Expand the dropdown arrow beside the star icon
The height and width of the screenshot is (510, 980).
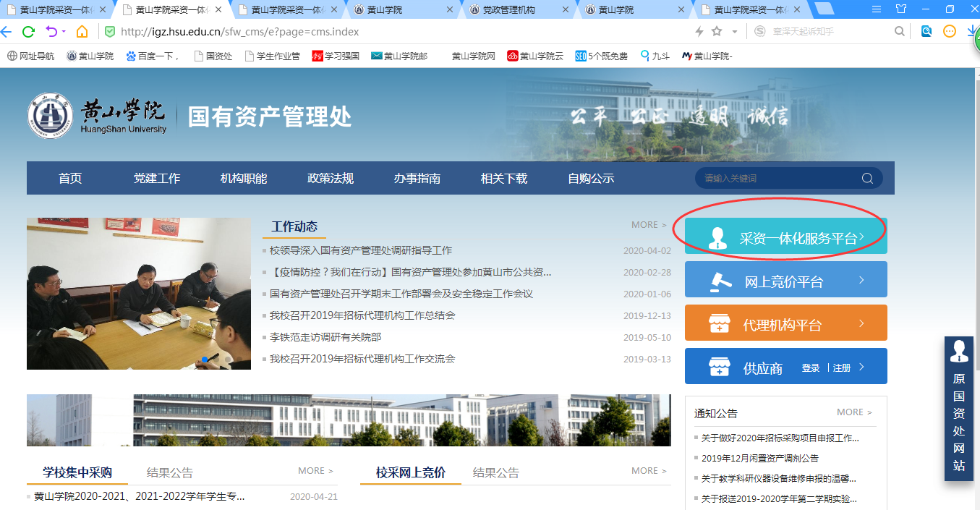tap(735, 32)
